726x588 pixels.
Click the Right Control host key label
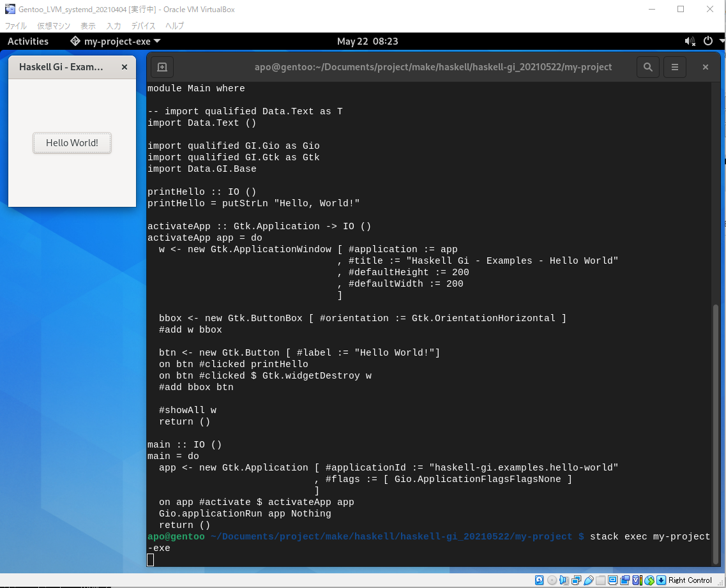pos(690,580)
